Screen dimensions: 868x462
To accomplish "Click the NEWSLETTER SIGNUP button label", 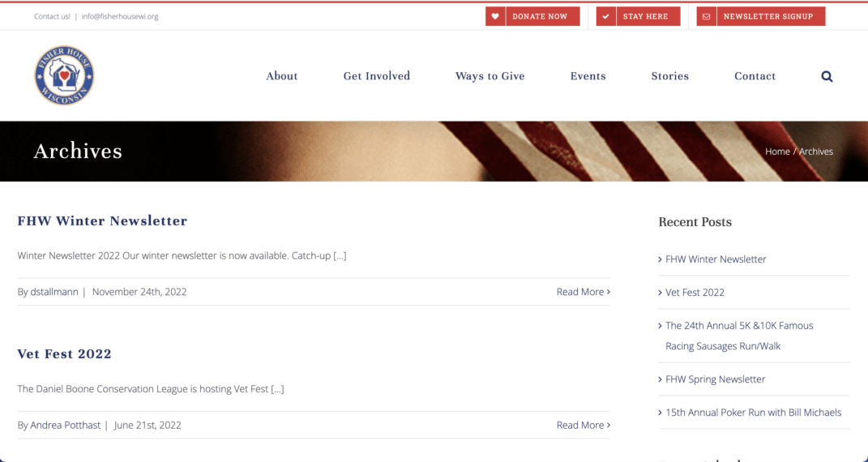I will (x=768, y=16).
